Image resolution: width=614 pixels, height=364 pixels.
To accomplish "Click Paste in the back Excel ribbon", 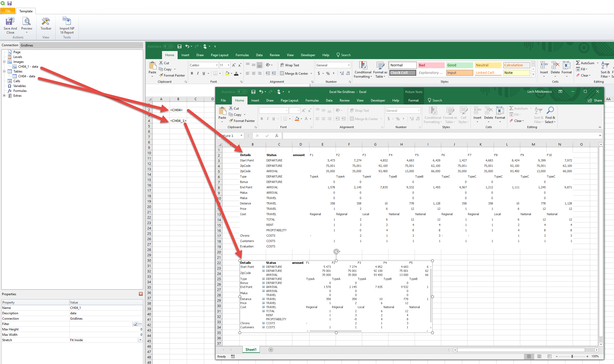I will click(x=152, y=69).
